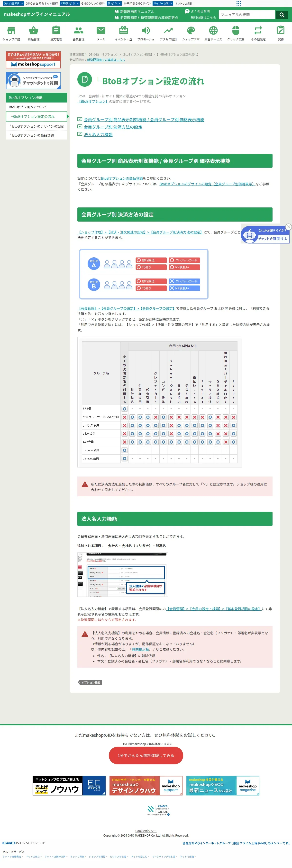This screenshot has height=868, width=292.
Task: Open makeshopのデザインノウハウ banner
Action: [146, 786]
